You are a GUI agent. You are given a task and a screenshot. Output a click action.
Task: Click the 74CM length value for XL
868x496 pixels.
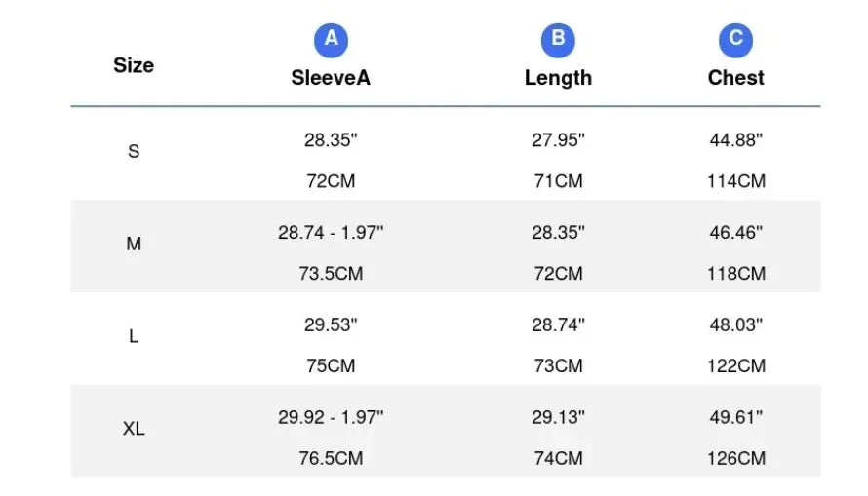coord(558,458)
